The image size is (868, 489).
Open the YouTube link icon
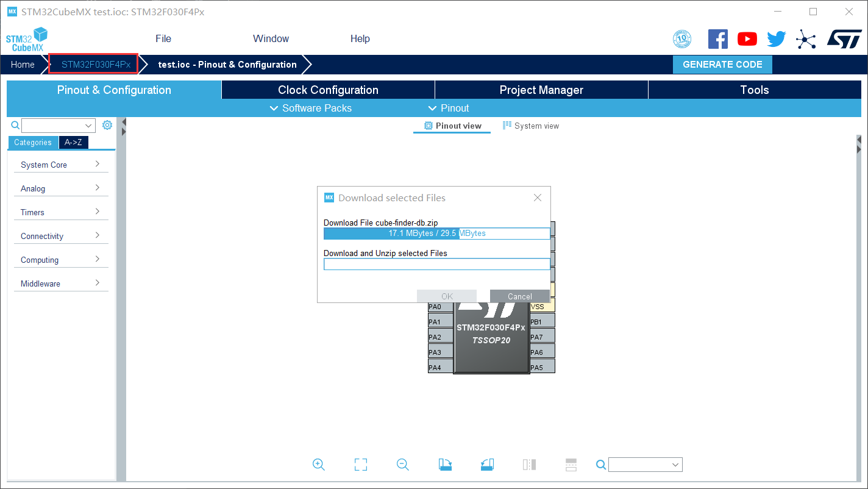(x=747, y=39)
